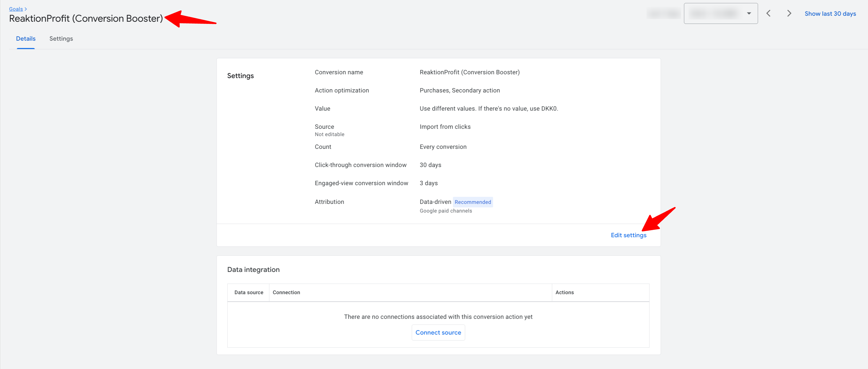This screenshot has height=369, width=868.
Task: Select the Details tab
Action: [x=25, y=39]
